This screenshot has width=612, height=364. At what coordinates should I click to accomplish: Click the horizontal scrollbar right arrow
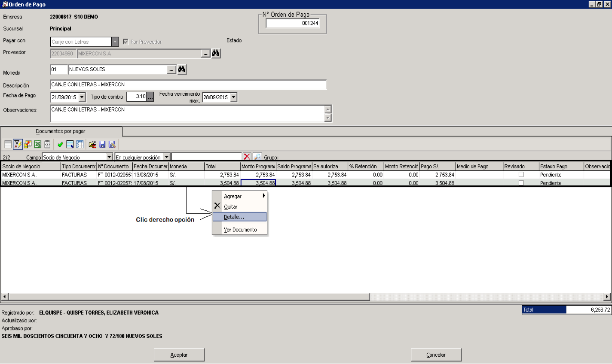(x=607, y=297)
